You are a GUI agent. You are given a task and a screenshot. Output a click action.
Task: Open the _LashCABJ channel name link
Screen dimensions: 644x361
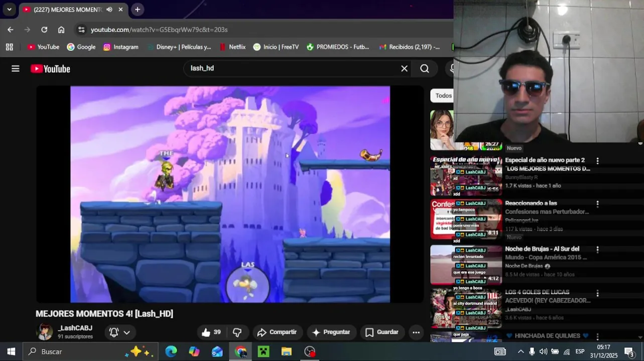pyautogui.click(x=75, y=328)
